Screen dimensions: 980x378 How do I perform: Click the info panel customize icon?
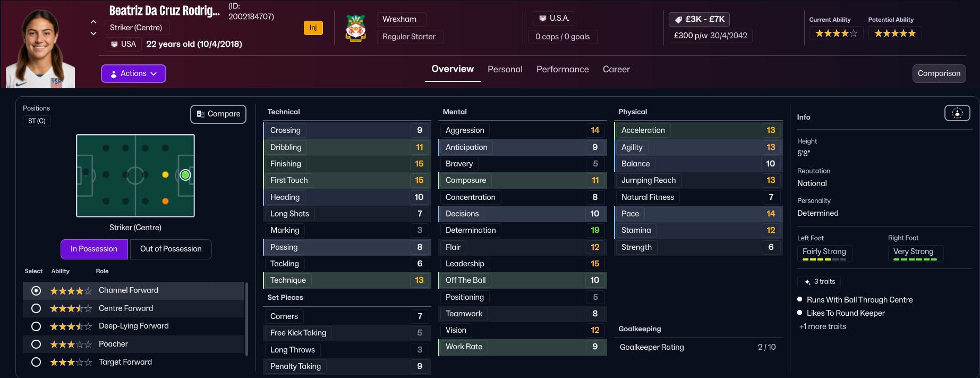(x=957, y=113)
